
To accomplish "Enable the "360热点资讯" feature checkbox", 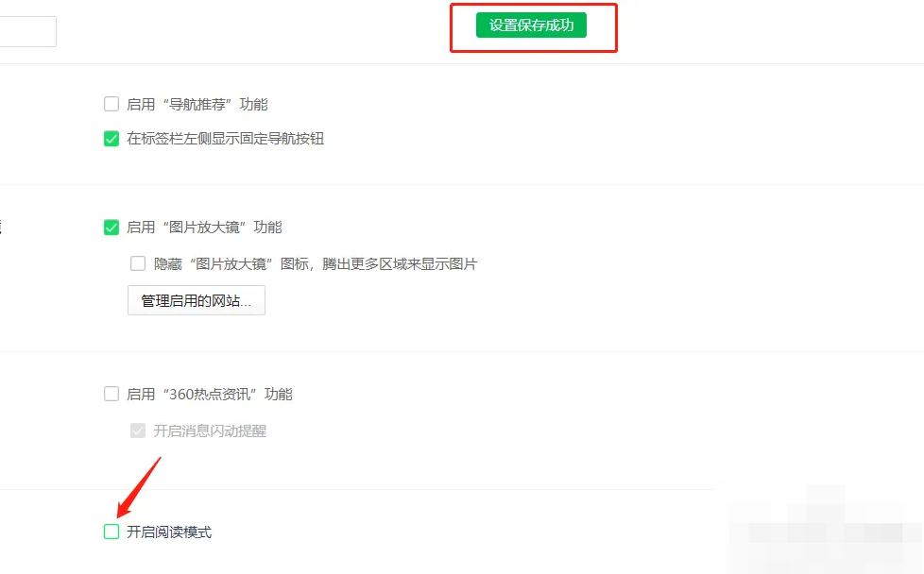I will pos(111,394).
